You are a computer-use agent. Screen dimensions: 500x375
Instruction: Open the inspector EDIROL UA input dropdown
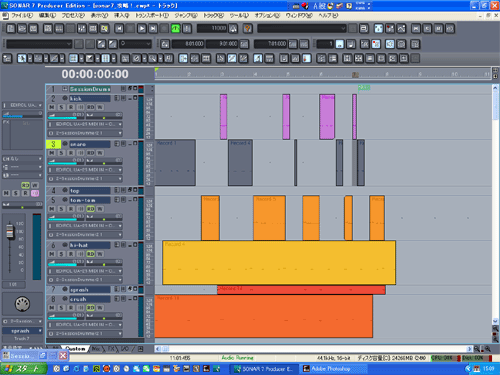click(x=22, y=105)
